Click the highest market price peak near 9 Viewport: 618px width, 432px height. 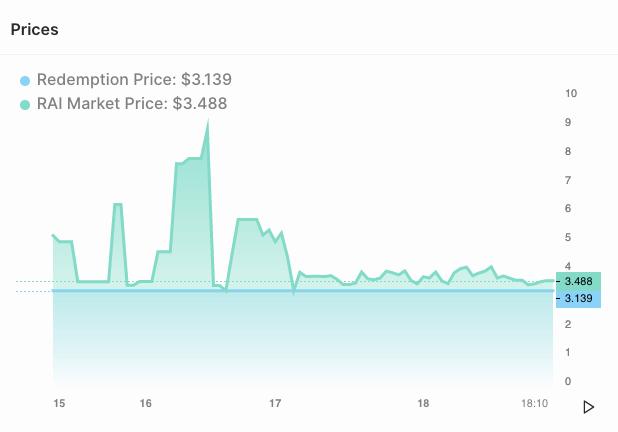(x=207, y=121)
